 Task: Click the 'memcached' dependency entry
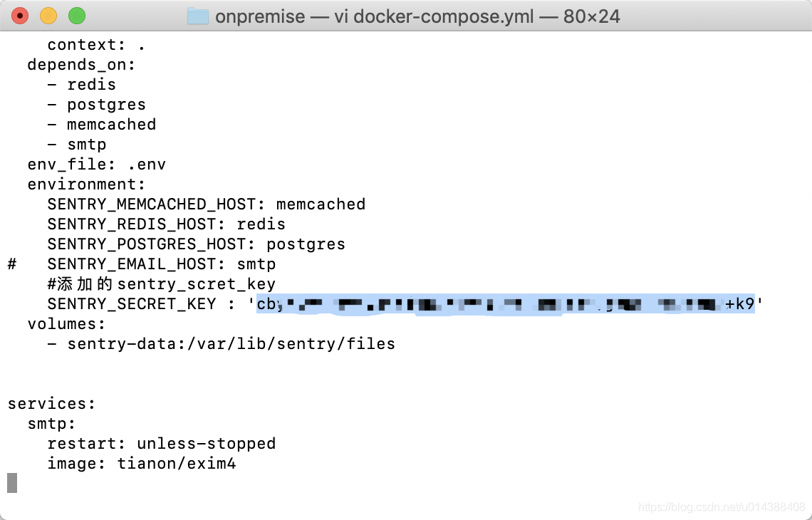point(111,125)
